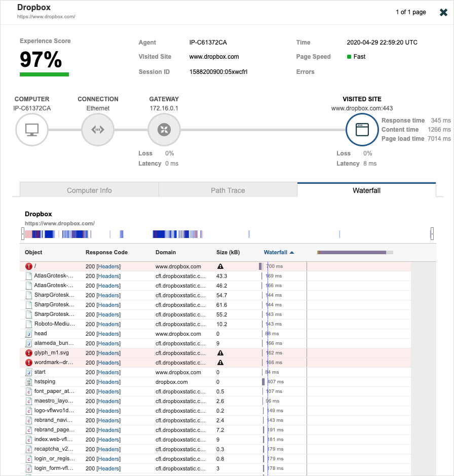454x476 pixels.
Task: Sort the table by Response Code
Action: 106,252
